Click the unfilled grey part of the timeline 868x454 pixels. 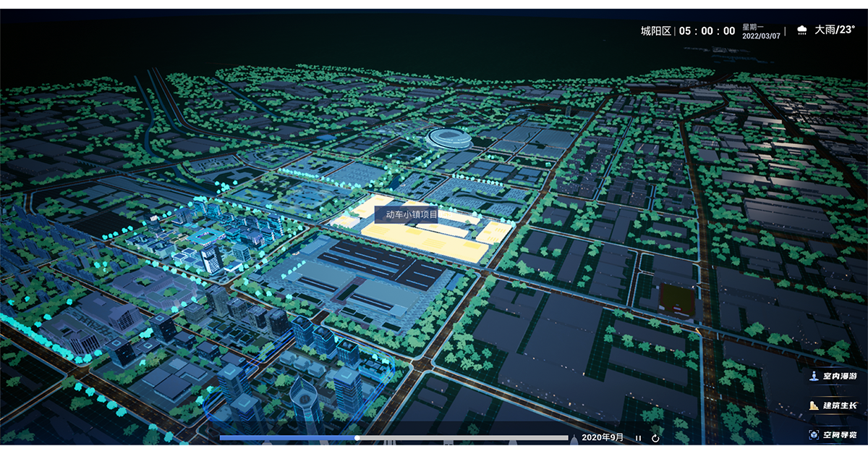(463, 437)
